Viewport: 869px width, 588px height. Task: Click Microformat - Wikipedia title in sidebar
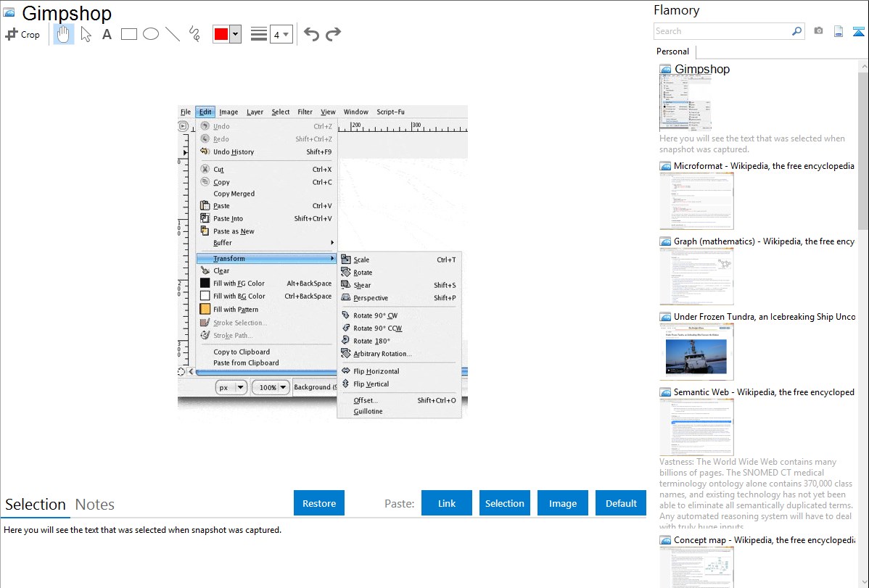coord(764,166)
